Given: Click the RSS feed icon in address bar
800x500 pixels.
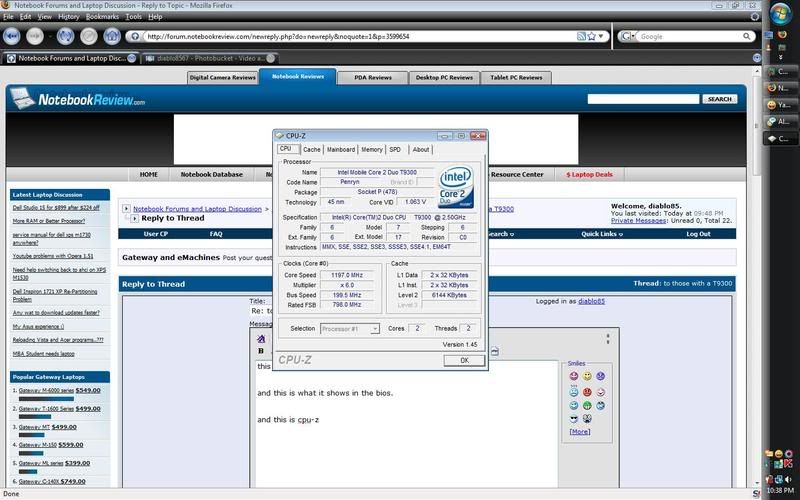Looking at the screenshot, I should tap(581, 36).
